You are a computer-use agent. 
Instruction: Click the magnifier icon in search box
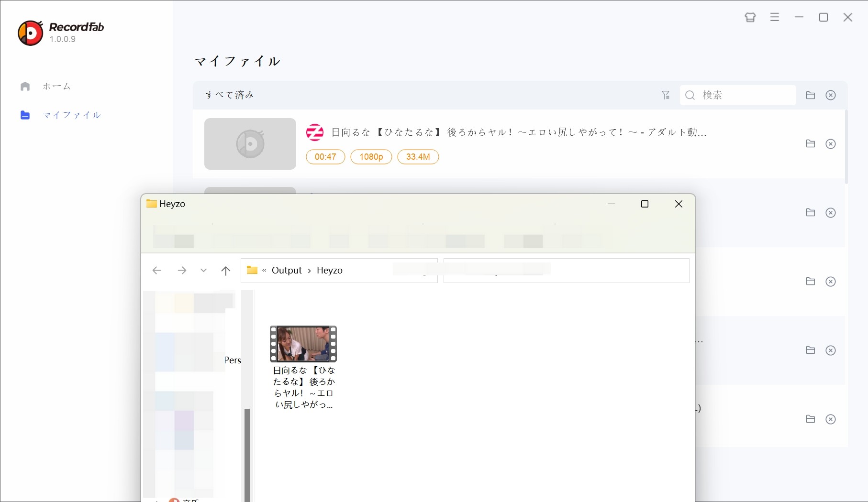690,95
